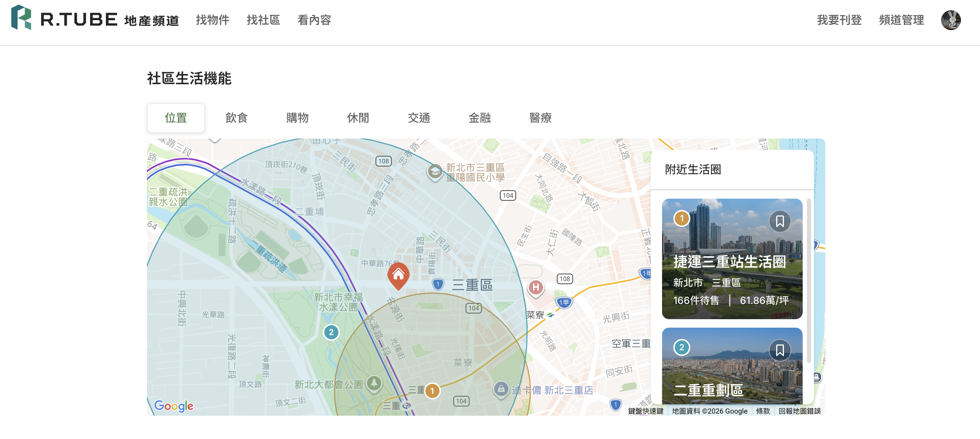This screenshot has height=439, width=980.
Task: Click the 三重區 district label on map
Action: [x=472, y=285]
